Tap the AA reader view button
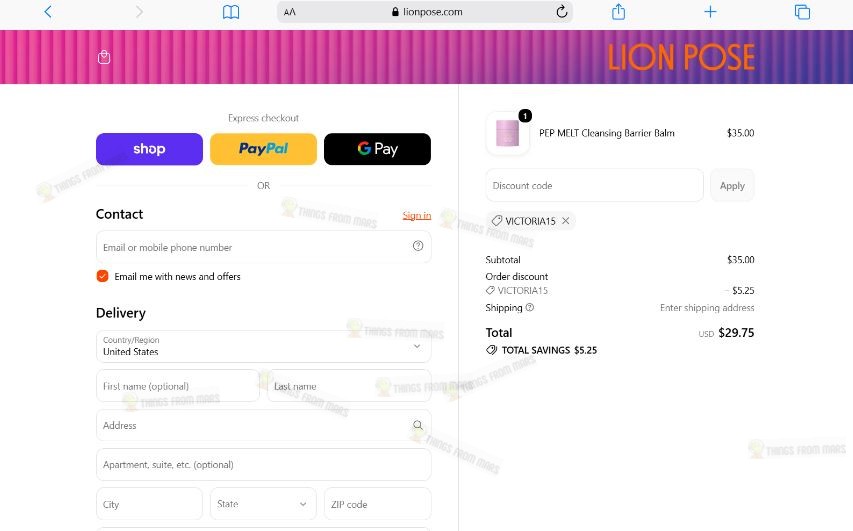 [x=290, y=12]
